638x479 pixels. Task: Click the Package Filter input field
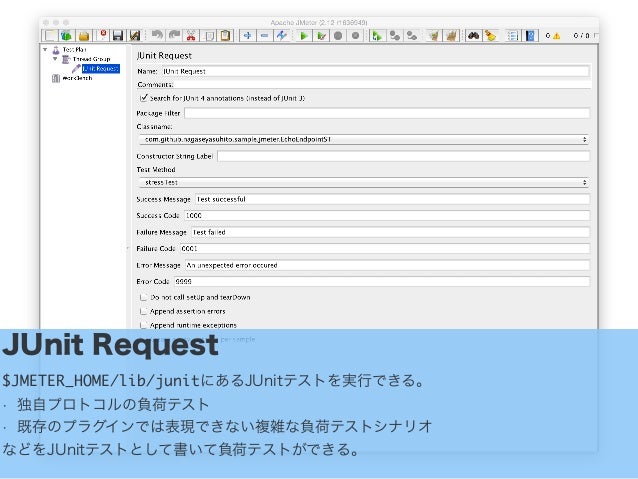(x=387, y=113)
